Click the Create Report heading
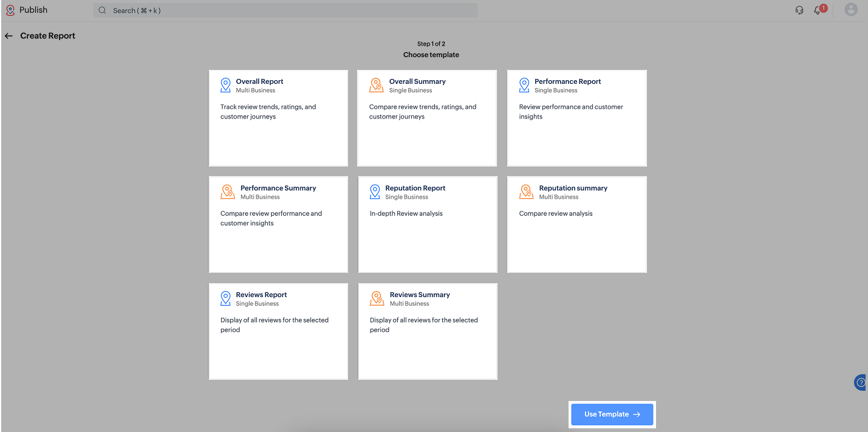The width and height of the screenshot is (868, 432). (48, 36)
